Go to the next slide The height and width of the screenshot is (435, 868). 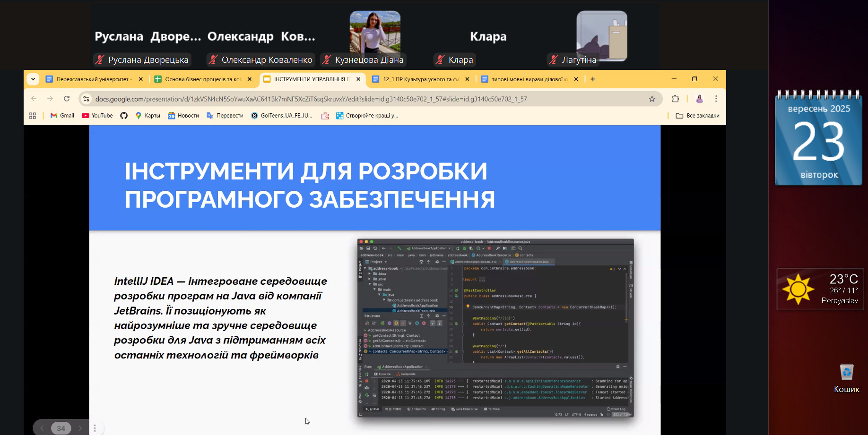pyautogui.click(x=80, y=428)
